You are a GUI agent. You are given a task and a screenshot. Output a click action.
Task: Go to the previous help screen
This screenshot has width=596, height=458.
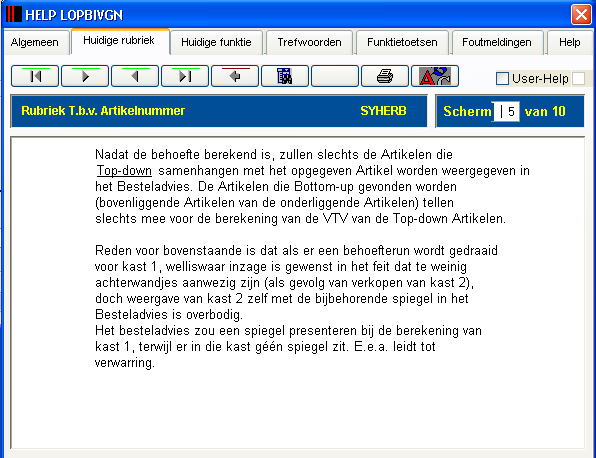[135, 76]
